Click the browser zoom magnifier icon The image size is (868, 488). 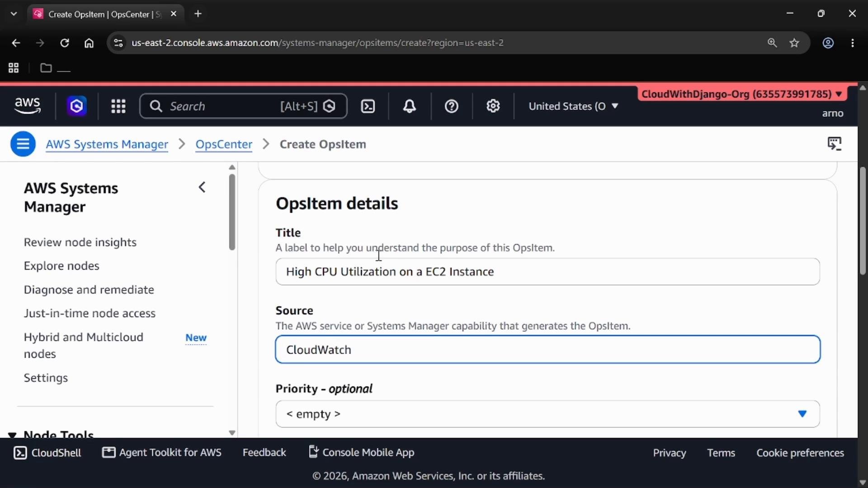(772, 43)
